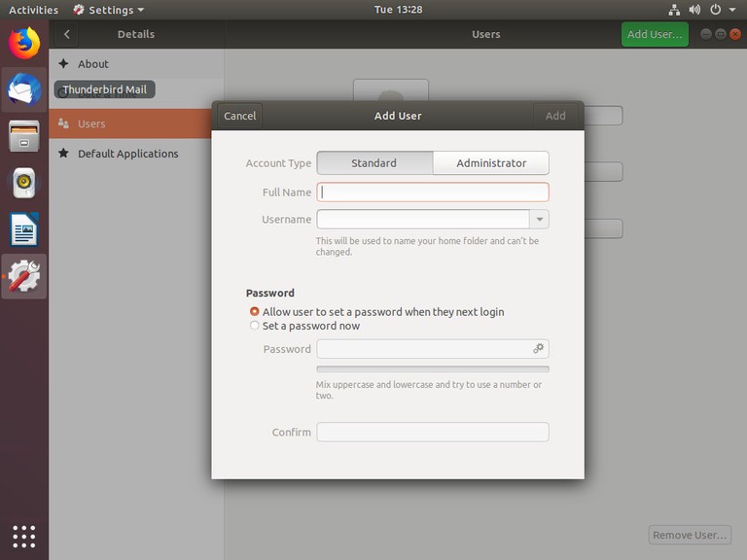The height and width of the screenshot is (560, 747).
Task: Select Users in the Details sidebar
Action: [x=130, y=123]
